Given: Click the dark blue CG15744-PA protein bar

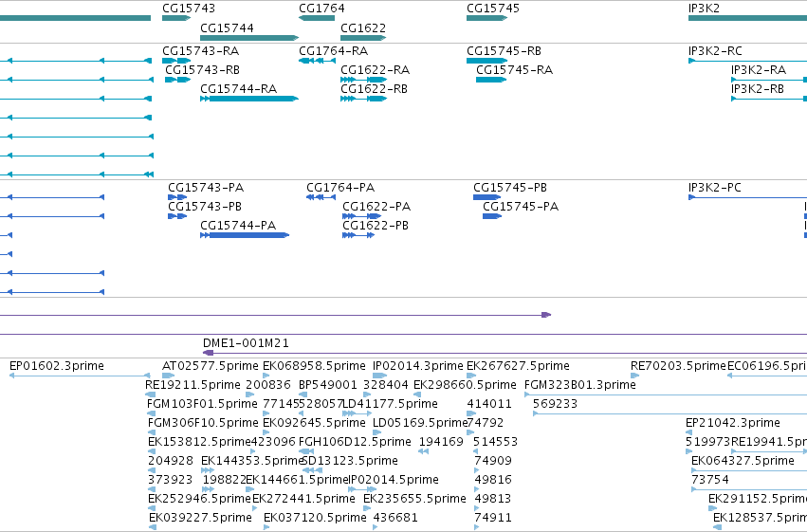Looking at the screenshot, I should 245,235.
